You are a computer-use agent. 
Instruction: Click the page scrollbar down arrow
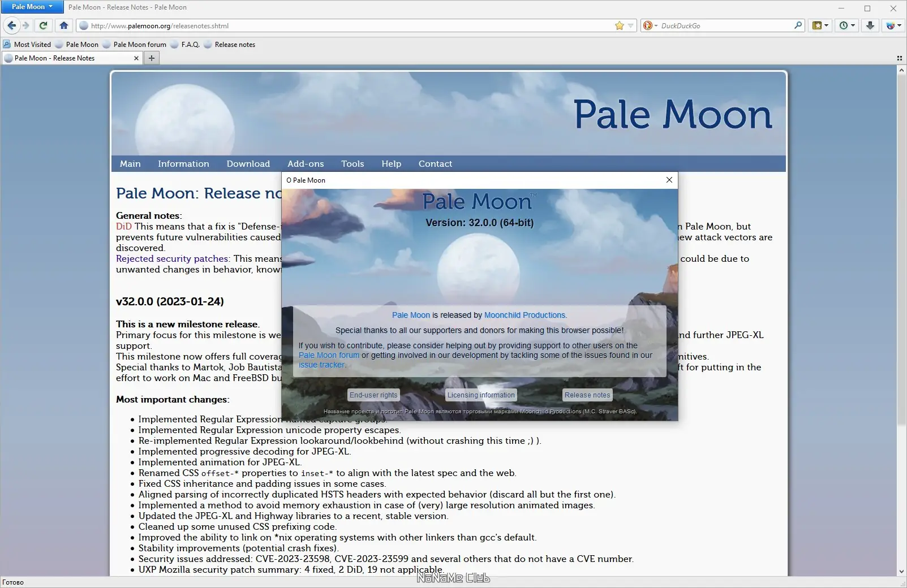pyautogui.click(x=901, y=572)
